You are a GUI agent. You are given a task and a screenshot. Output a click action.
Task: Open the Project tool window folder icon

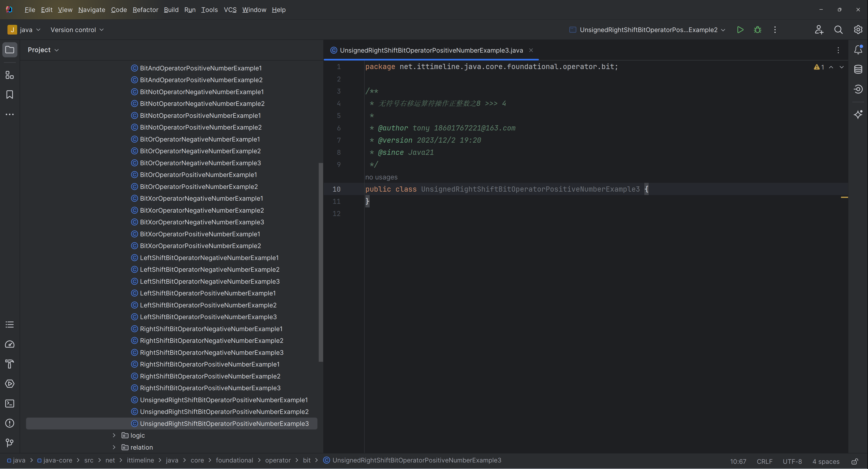pyautogui.click(x=10, y=50)
